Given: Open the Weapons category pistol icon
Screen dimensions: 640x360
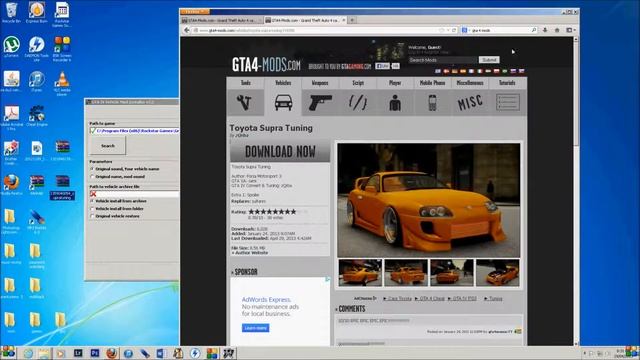Looking at the screenshot, I should click(320, 102).
